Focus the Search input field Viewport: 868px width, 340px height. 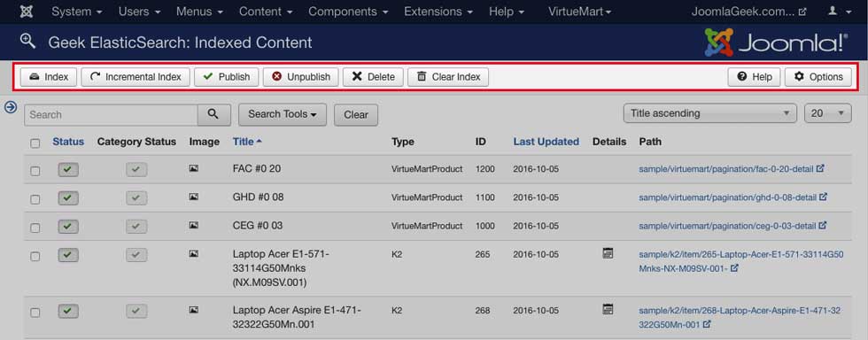click(111, 114)
